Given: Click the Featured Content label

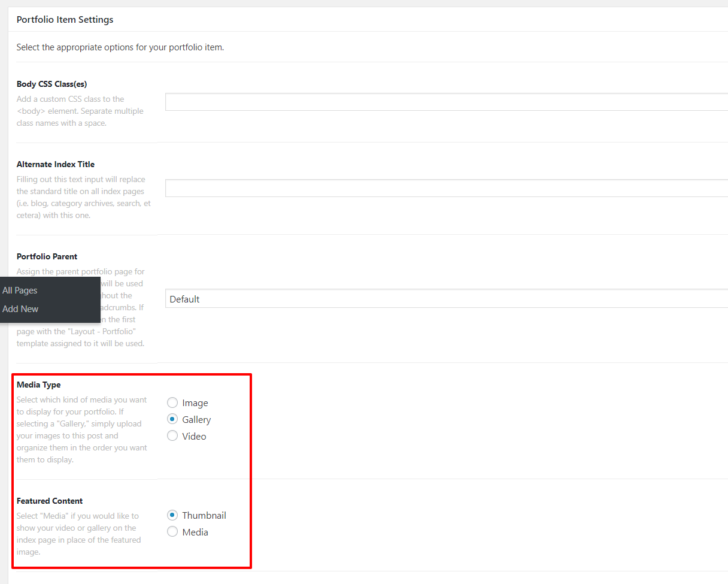Looking at the screenshot, I should 50,501.
